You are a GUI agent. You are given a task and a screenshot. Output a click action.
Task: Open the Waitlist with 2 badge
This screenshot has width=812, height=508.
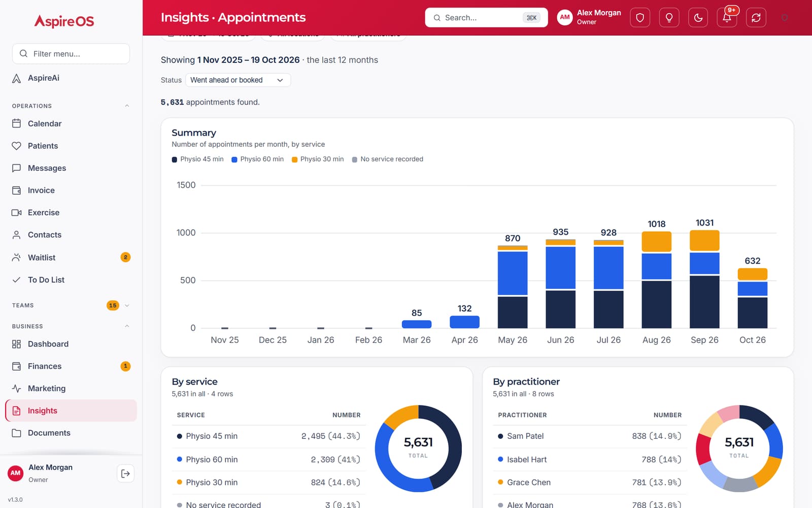coord(71,258)
